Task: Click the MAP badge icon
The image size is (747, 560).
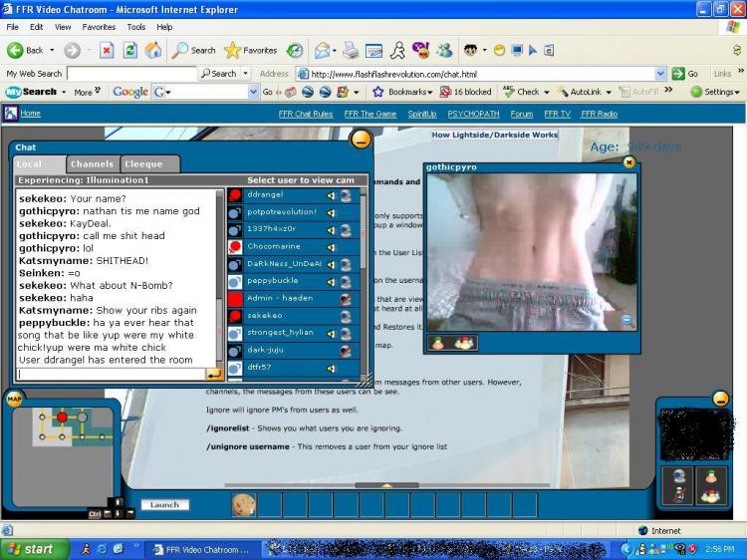Action: tap(14, 400)
